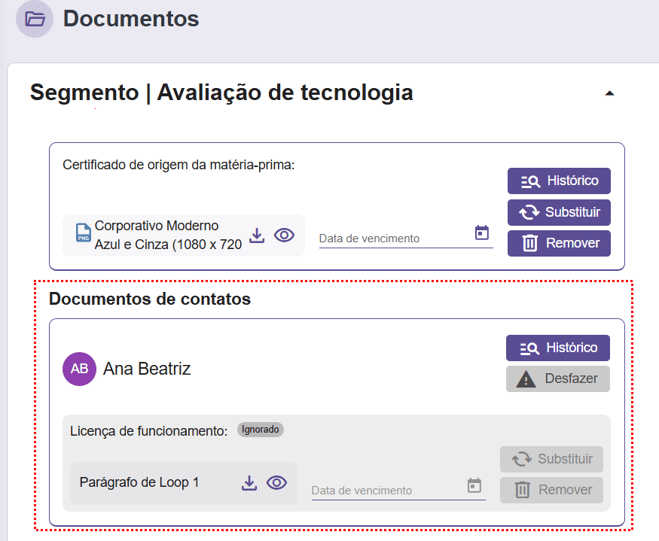The height and width of the screenshot is (541, 659).
Task: Open Histórico for certificado de origem
Action: coord(559,181)
